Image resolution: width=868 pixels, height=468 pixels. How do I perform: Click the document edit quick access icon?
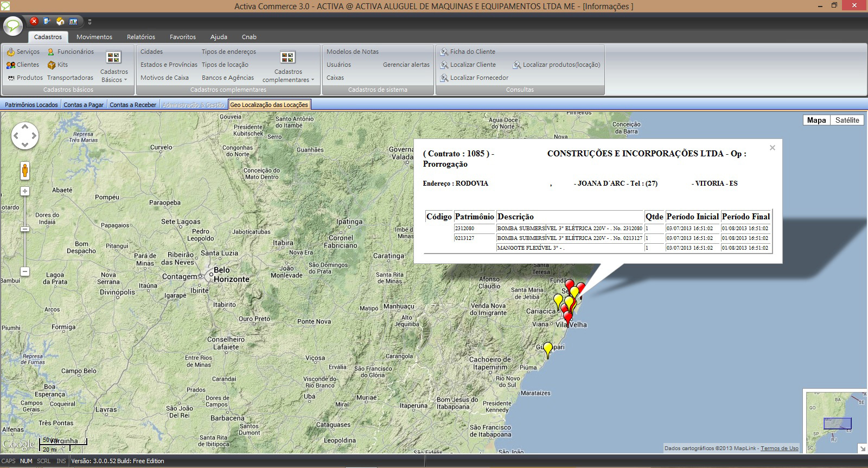[47, 21]
